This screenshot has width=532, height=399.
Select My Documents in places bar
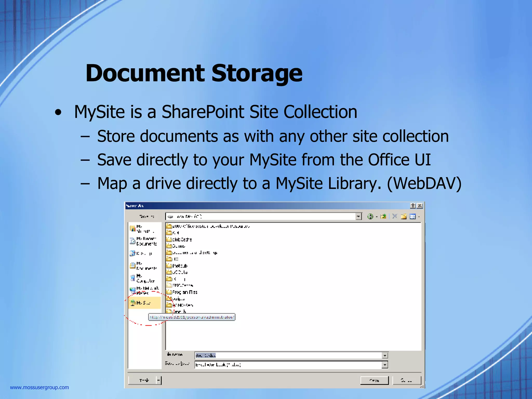pyautogui.click(x=144, y=266)
